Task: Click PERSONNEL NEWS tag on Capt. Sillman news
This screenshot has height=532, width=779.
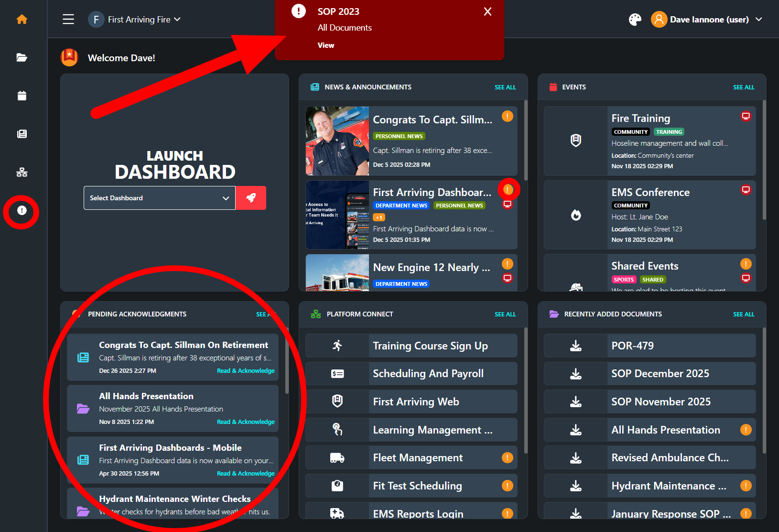Action: 399,136
